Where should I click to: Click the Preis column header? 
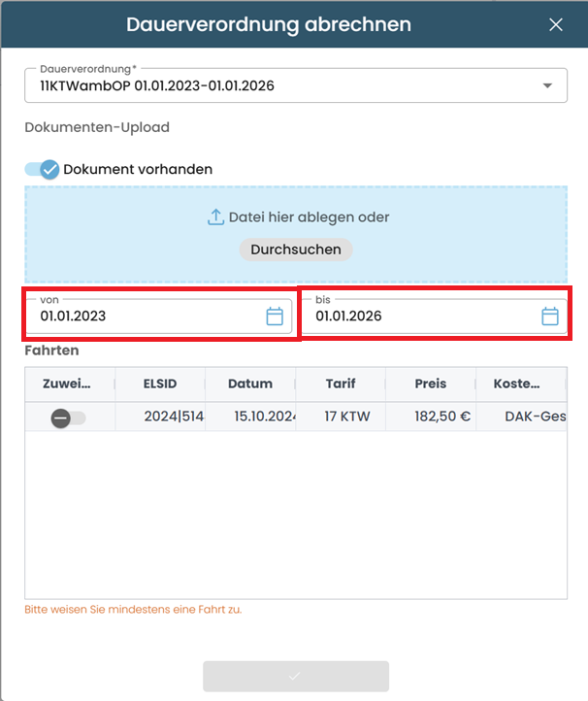pos(430,384)
